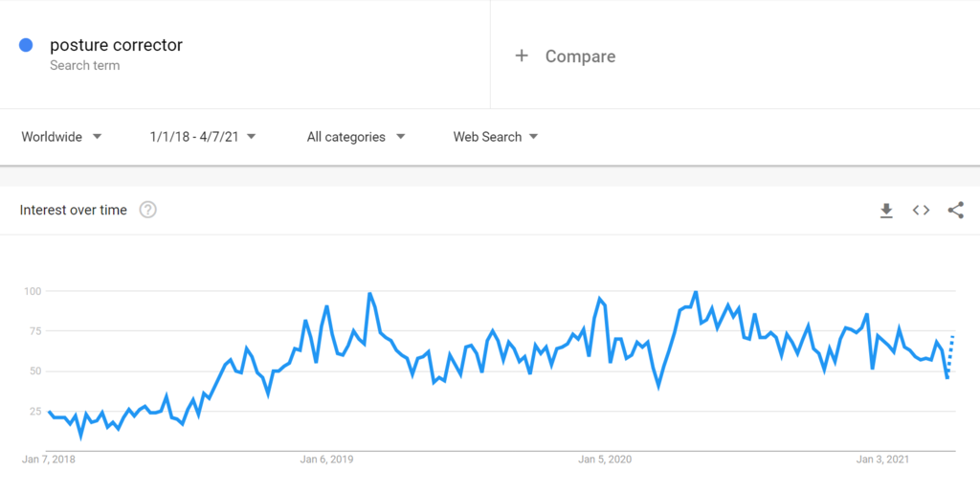This screenshot has height=494, width=980.
Task: Click the download CSV icon
Action: 886,211
